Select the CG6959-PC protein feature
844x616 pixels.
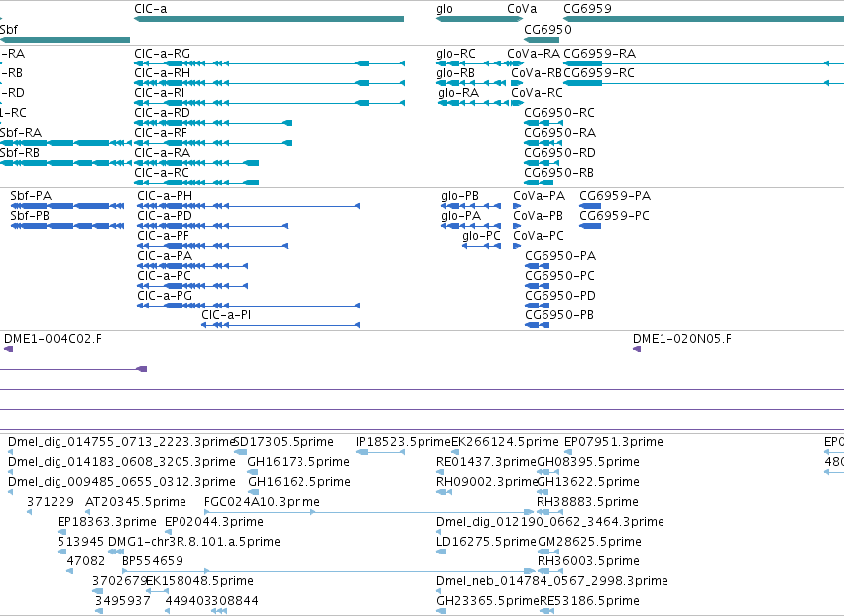point(590,226)
